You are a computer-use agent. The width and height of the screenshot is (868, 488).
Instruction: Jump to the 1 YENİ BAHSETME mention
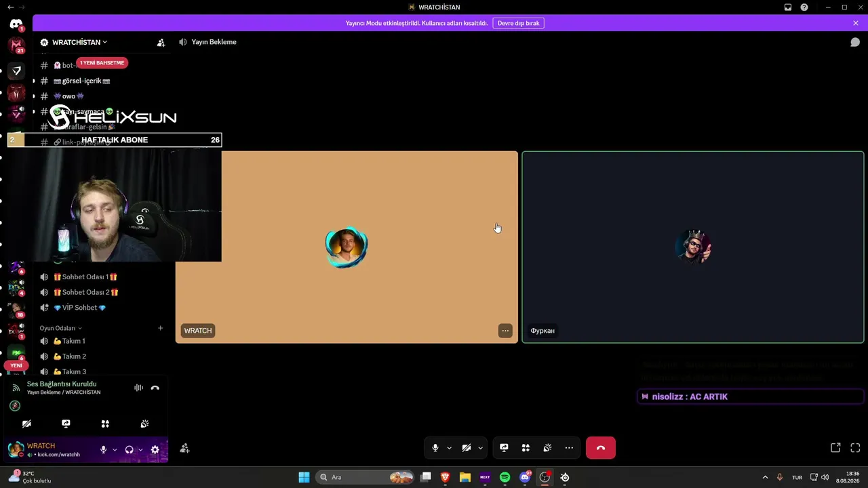coord(102,63)
